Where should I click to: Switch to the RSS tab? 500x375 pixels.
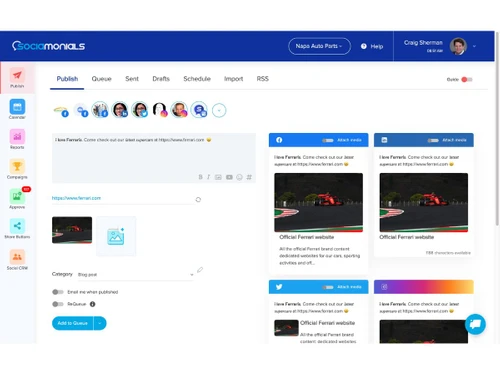coord(262,79)
